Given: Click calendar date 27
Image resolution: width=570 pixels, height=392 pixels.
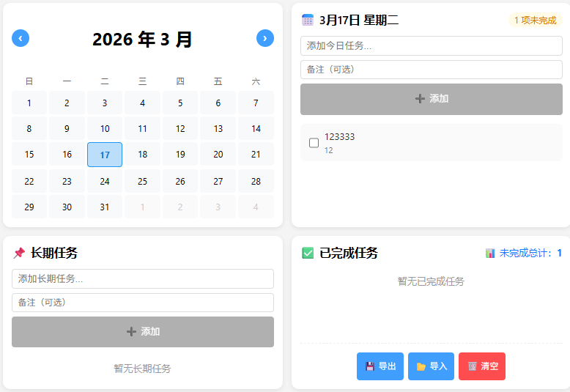Looking at the screenshot, I should point(218,181).
